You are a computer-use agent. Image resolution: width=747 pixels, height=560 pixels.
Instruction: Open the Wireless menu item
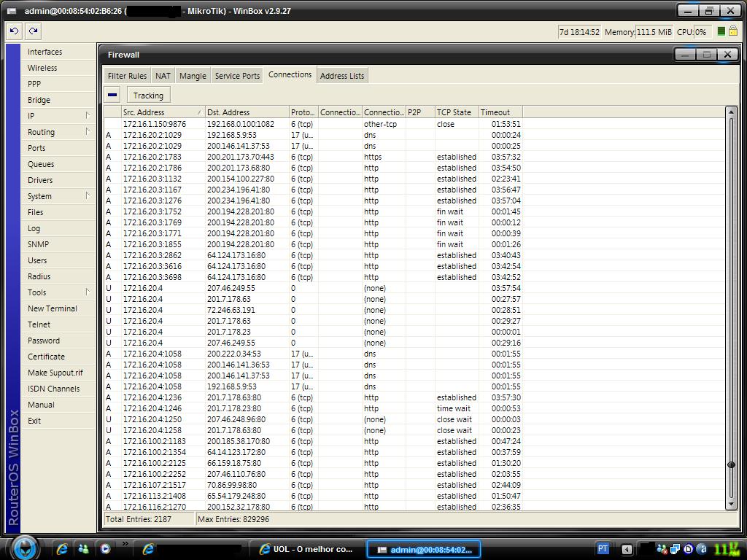[x=58, y=68]
